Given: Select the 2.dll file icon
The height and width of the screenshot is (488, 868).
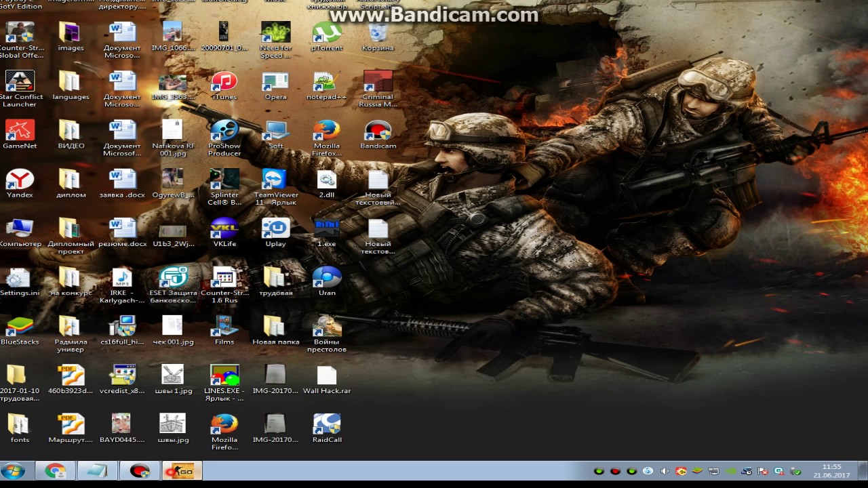Looking at the screenshot, I should click(x=327, y=183).
